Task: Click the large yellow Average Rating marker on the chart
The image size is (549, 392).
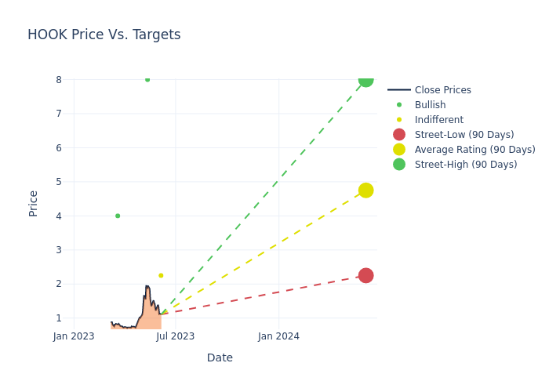Action: (365, 191)
